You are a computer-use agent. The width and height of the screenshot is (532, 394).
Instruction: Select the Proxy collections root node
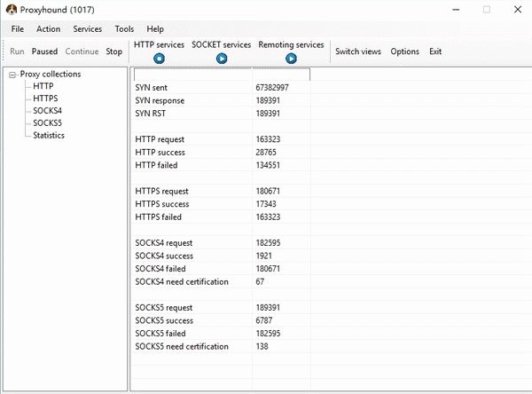pos(51,74)
